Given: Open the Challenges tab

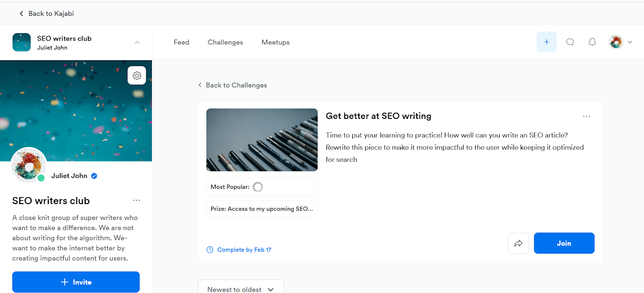Looking at the screenshot, I should (225, 42).
